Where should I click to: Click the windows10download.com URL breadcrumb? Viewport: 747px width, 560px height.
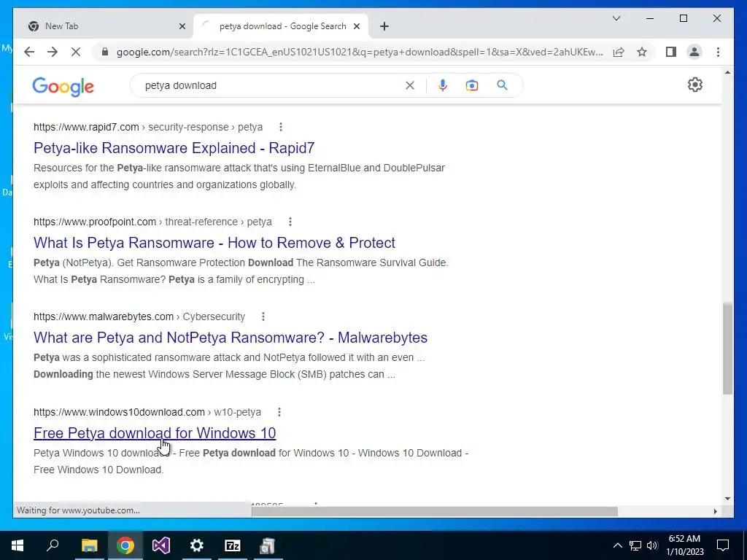[x=147, y=412]
